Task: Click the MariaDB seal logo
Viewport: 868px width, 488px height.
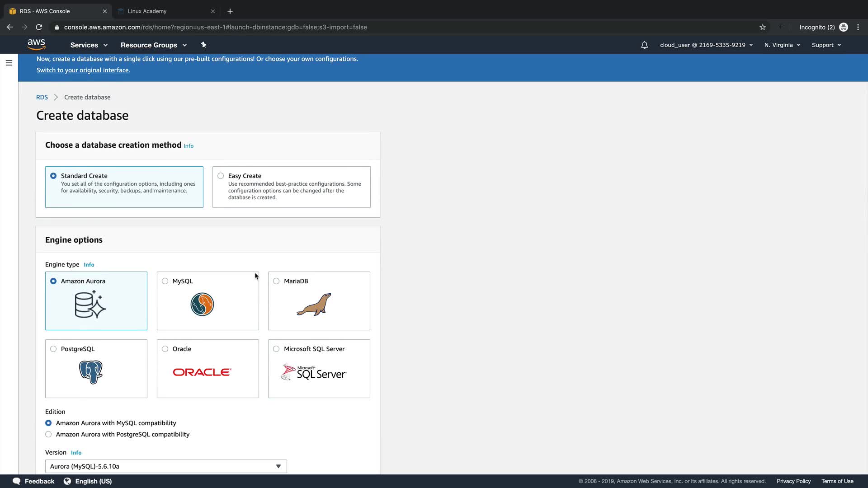Action: point(314,305)
